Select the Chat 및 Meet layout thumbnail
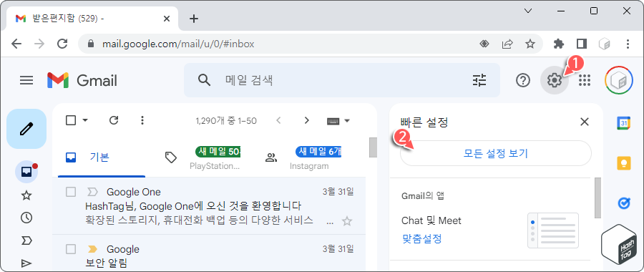The width and height of the screenshot is (644, 272). pos(553,230)
